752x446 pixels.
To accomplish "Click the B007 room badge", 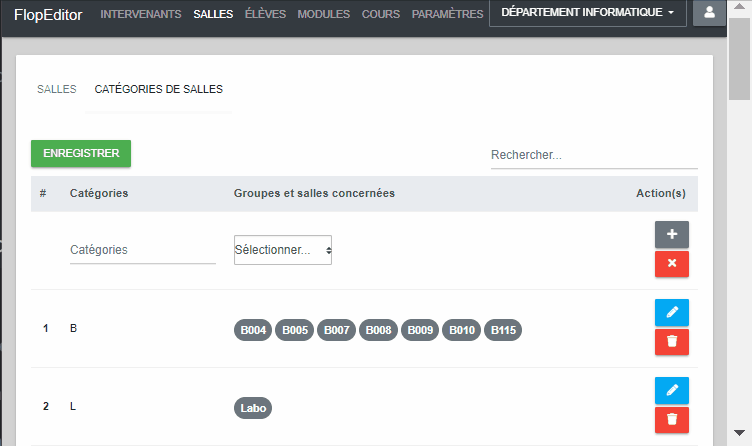I will pos(336,330).
